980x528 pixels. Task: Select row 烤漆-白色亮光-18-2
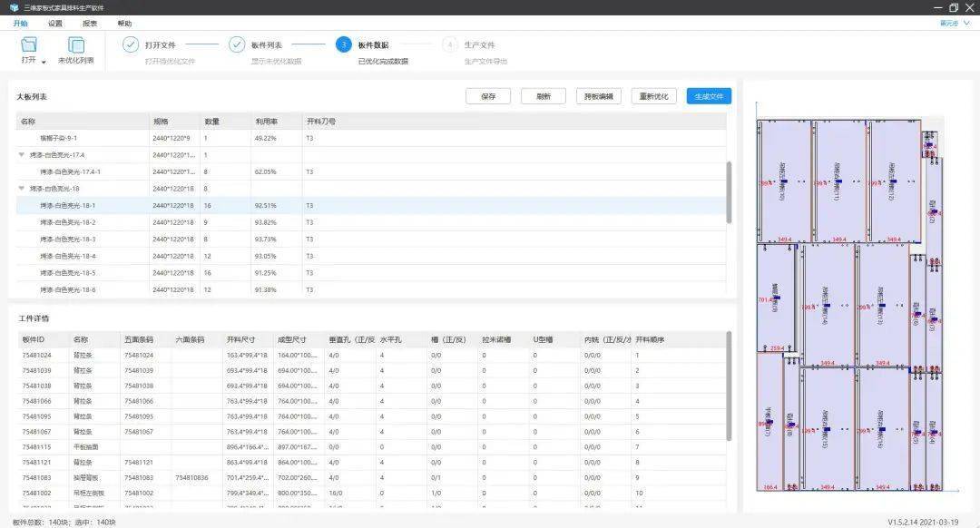371,222
